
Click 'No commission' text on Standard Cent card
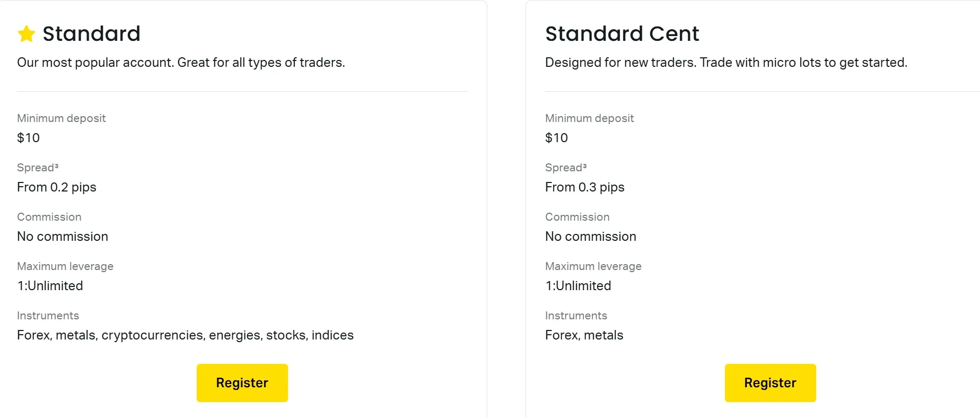coord(590,236)
